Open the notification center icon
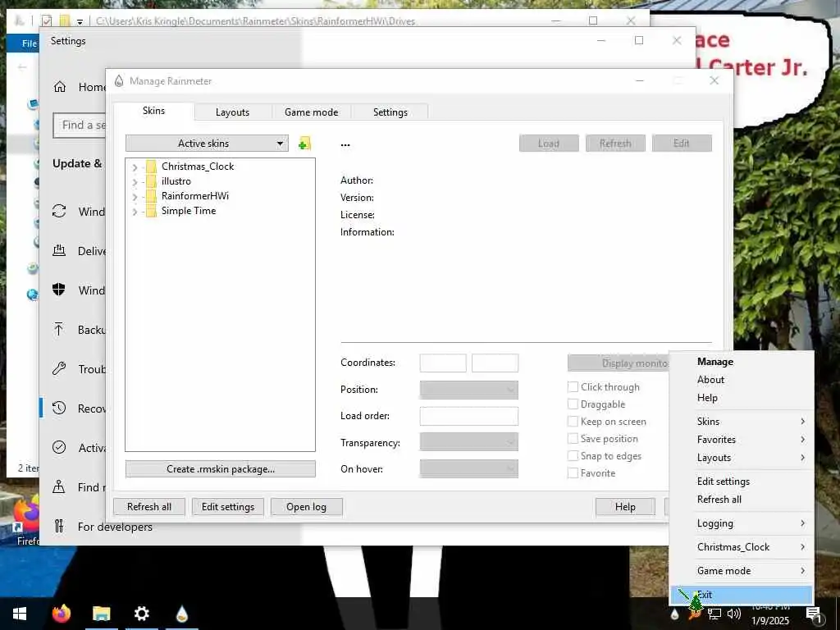Viewport: 840px width, 630px height. click(813, 614)
